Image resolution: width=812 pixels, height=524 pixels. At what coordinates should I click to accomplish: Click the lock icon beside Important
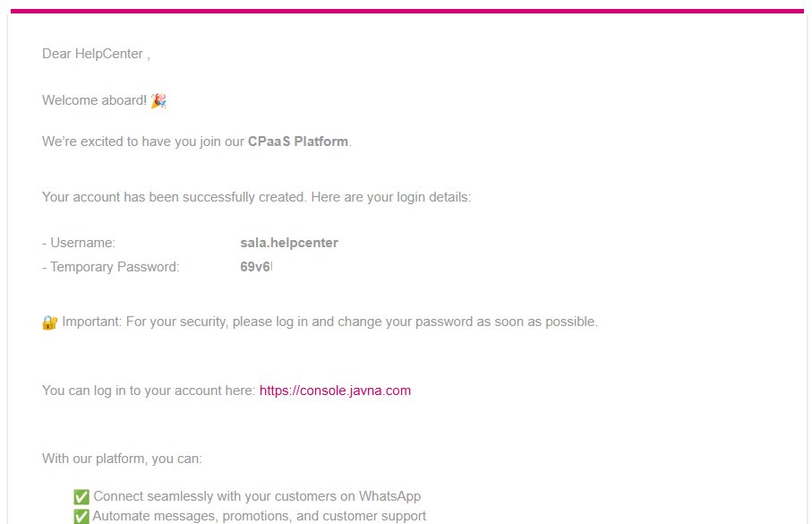(50, 322)
